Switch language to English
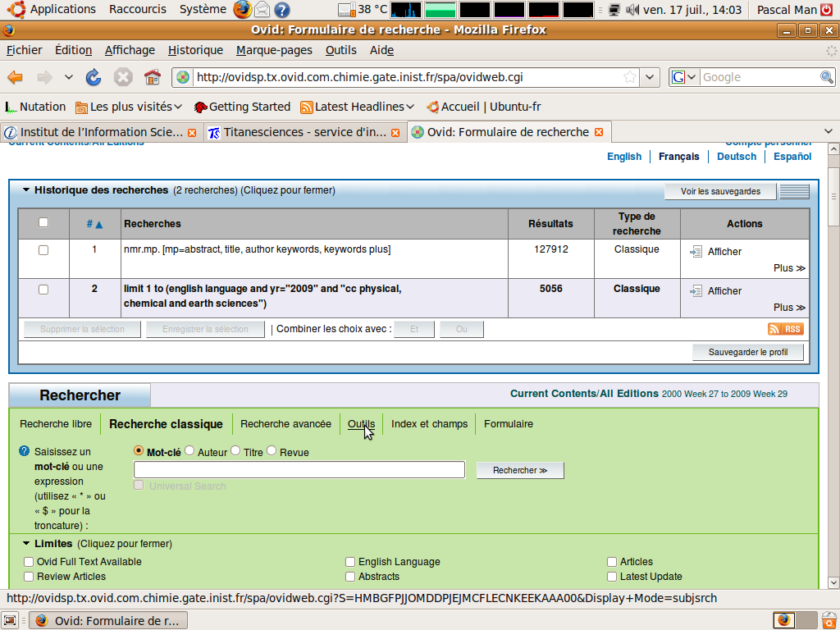 624,157
